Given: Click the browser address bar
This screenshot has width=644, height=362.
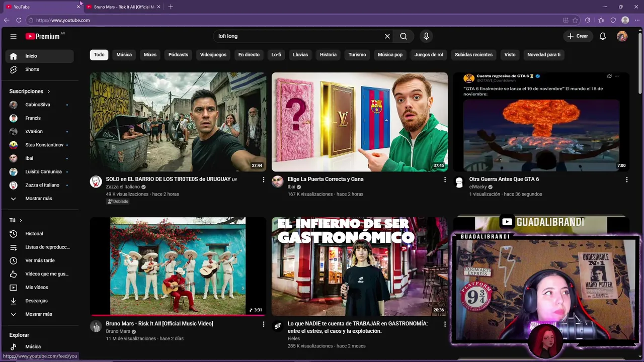Looking at the screenshot, I should pos(297,20).
